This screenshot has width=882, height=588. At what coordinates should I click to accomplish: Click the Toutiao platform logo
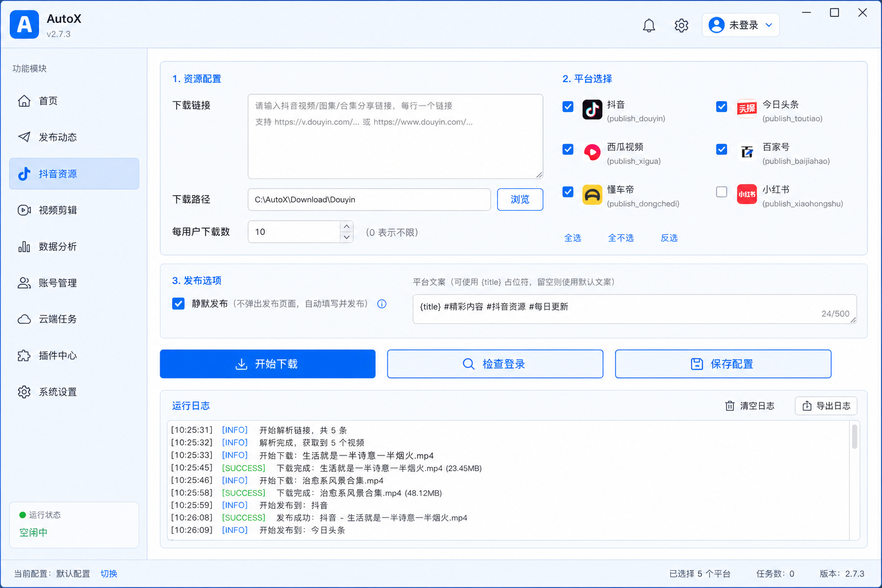coord(746,109)
